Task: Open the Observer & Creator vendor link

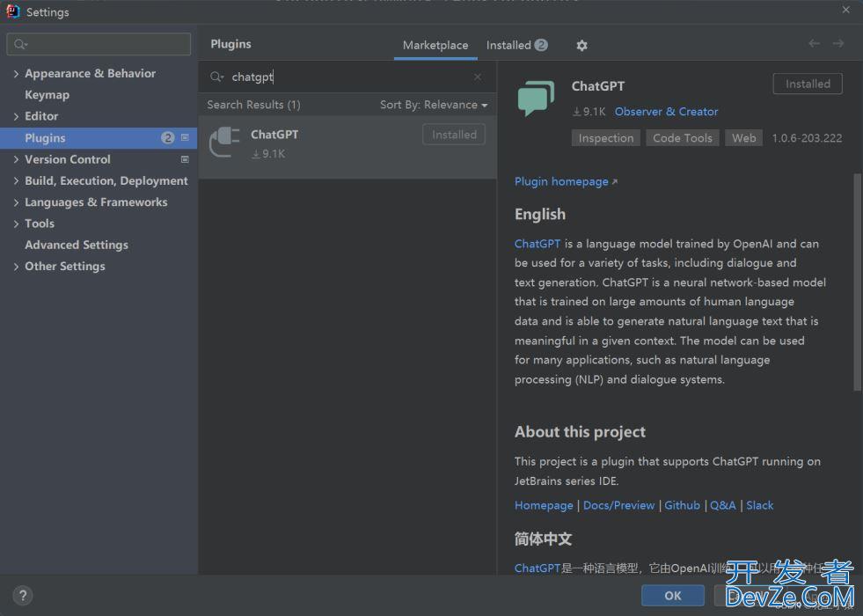Action: click(x=666, y=112)
